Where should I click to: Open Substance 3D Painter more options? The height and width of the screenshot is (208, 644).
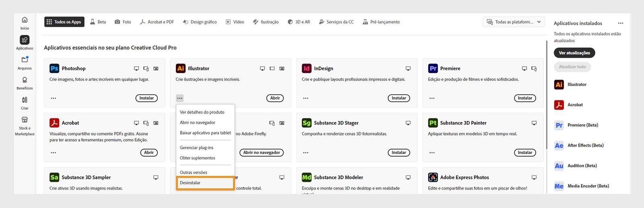tap(432, 153)
